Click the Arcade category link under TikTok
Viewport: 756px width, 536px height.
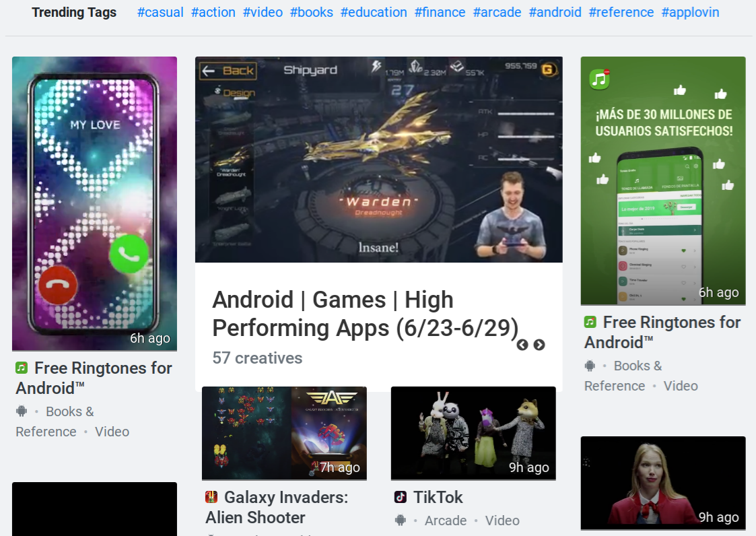coord(446,521)
